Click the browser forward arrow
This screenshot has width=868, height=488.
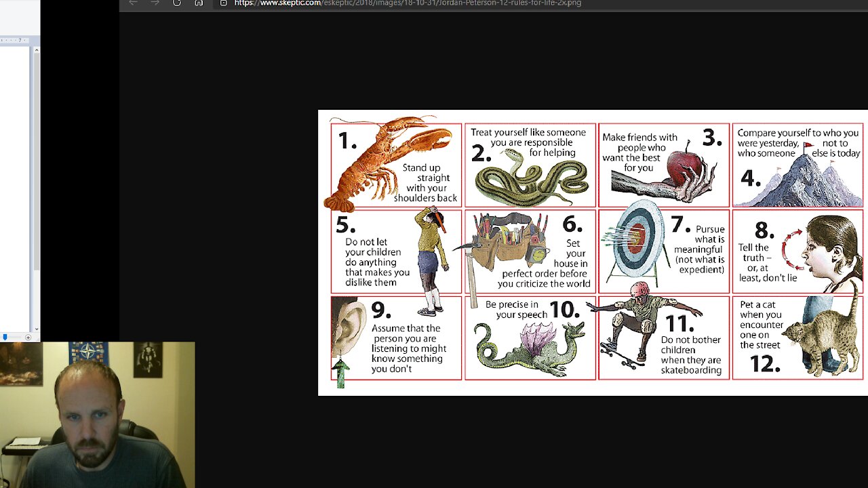(155, 3)
